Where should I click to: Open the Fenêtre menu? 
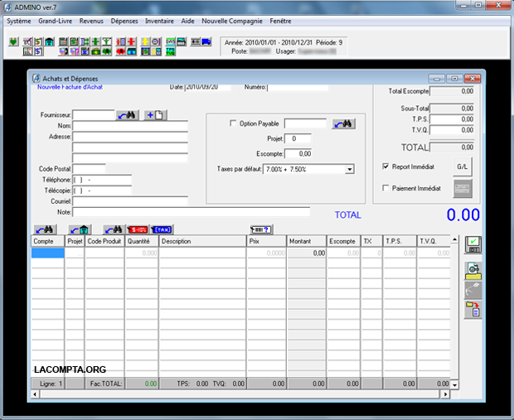click(x=280, y=21)
